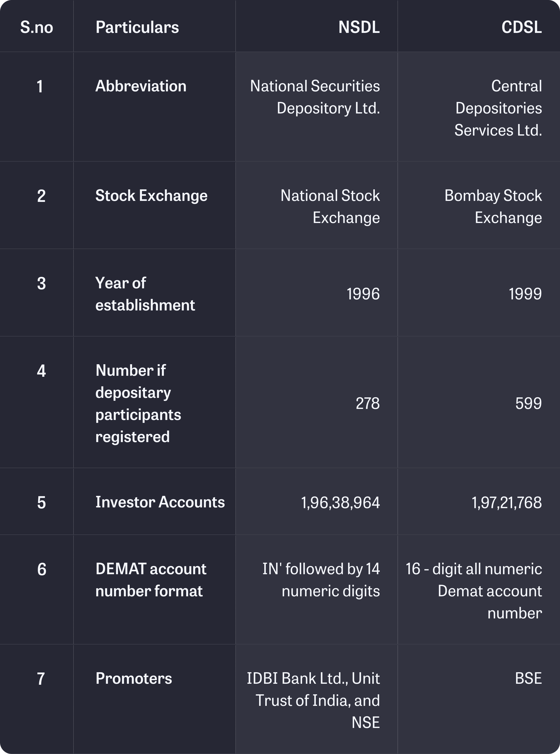Click the 1999 establishment year value
Screen dimensions: 560x754
coord(525,294)
